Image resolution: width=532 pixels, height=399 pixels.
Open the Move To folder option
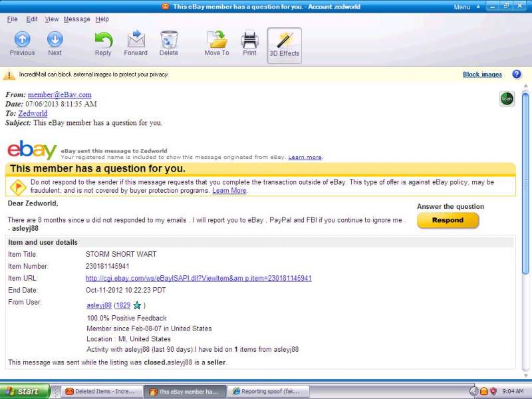[216, 44]
